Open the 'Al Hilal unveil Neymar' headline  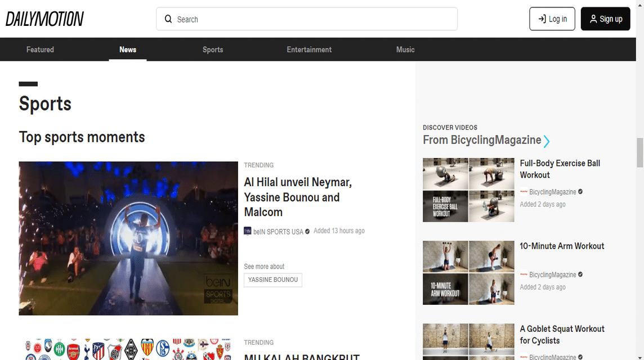coord(298,197)
